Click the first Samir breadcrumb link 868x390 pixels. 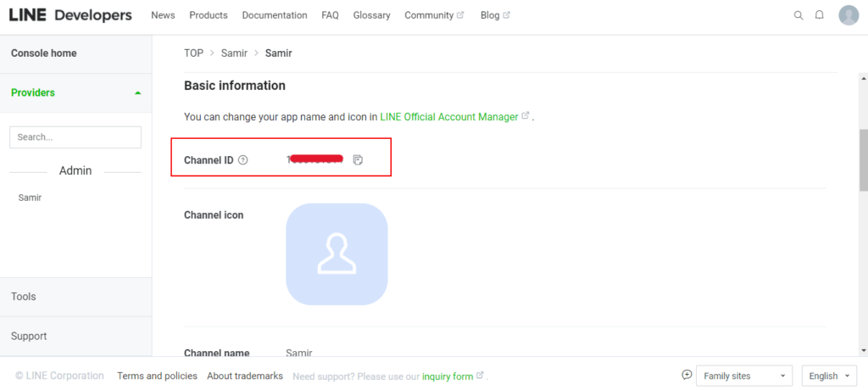(x=234, y=53)
